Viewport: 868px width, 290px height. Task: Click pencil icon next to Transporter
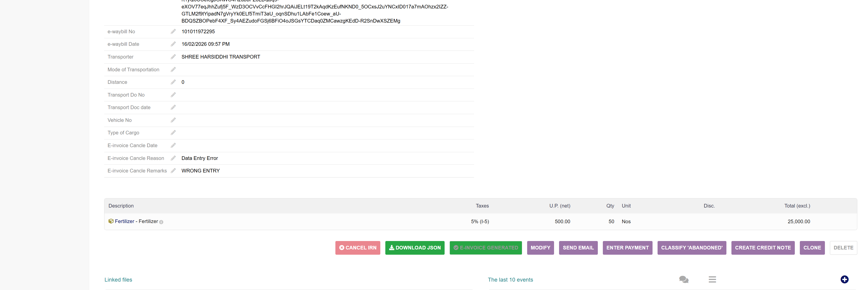[x=173, y=57]
